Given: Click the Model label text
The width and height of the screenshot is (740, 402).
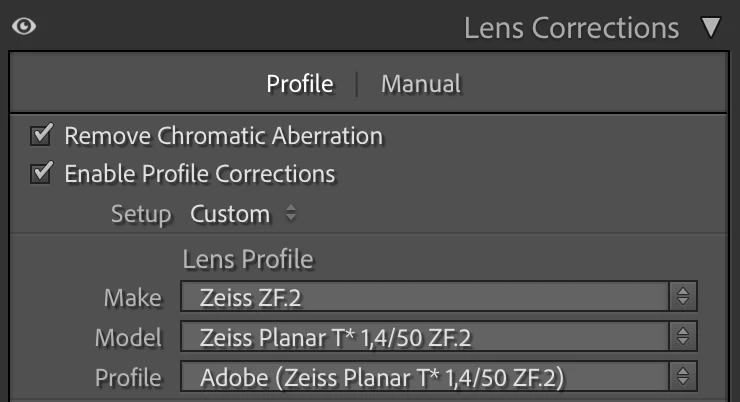Looking at the screenshot, I should point(128,338).
